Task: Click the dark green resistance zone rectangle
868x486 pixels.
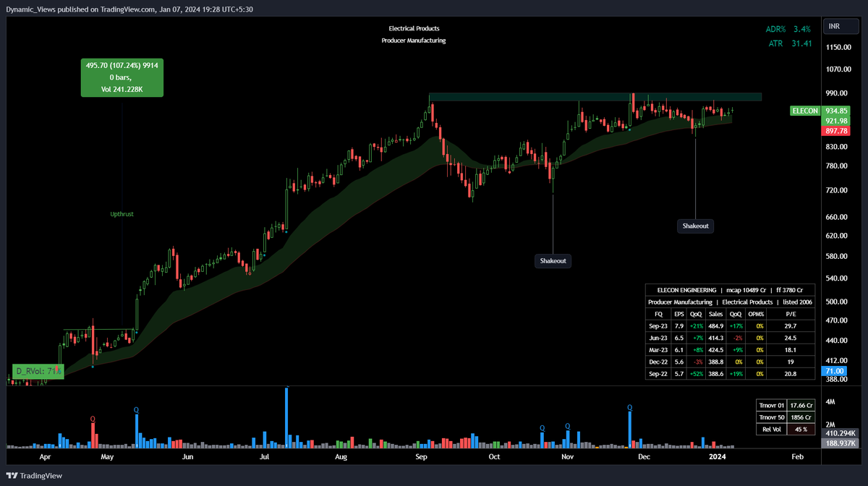Action: [x=595, y=97]
